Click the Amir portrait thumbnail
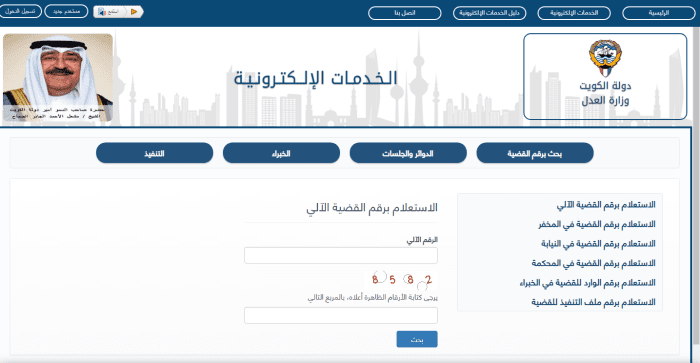This screenshot has width=700, height=363. (x=58, y=78)
